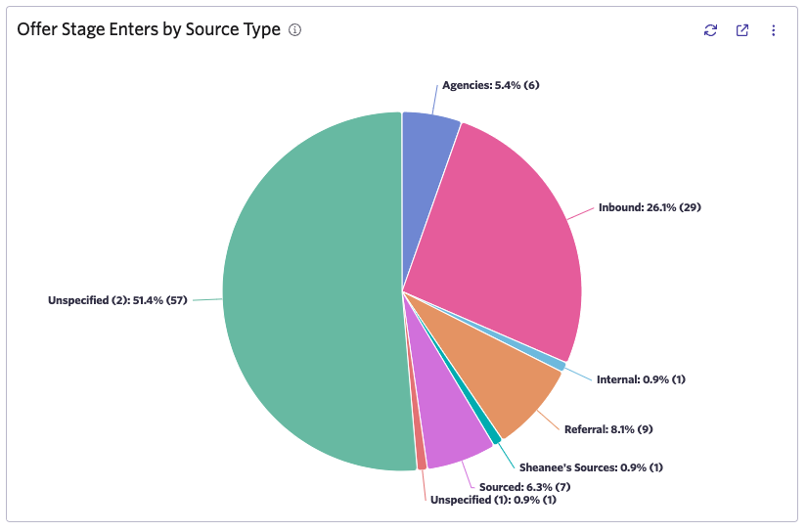Image resolution: width=807 pixels, height=532 pixels.
Task: Click the 'Offer Stage Enters by Source Type' title
Action: (149, 29)
